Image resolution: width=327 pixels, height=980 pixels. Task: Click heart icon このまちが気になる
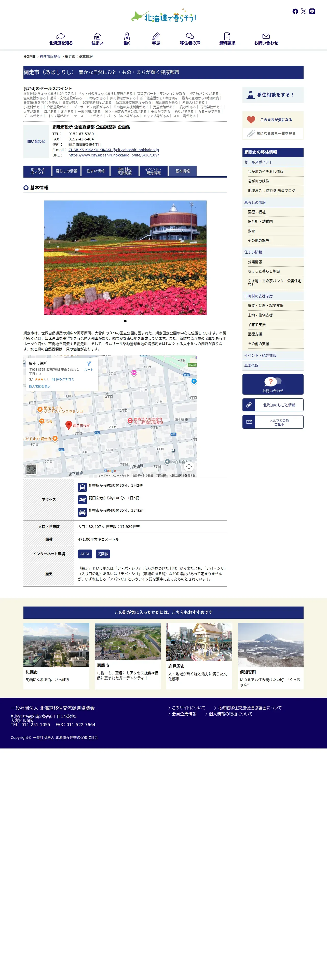pos(273,120)
